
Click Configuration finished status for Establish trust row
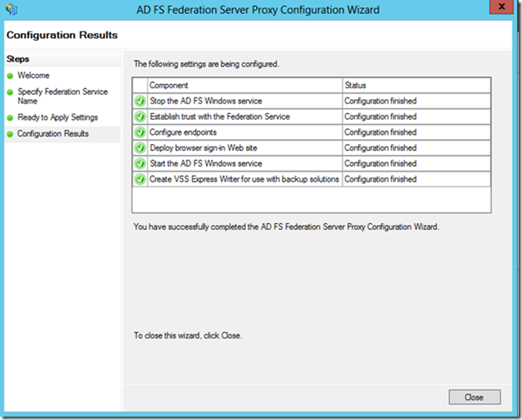coord(417,116)
